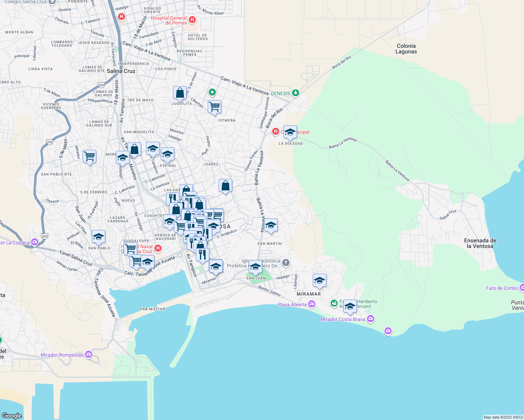
Task: Click the school icon near San Martin
Action: (270, 225)
